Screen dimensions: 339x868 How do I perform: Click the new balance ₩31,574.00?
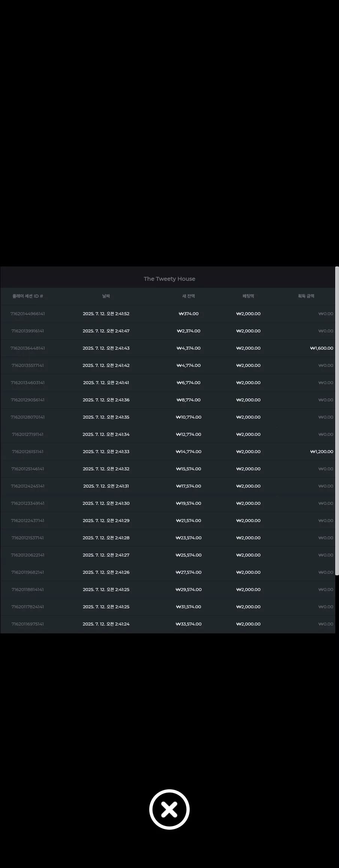(189, 607)
